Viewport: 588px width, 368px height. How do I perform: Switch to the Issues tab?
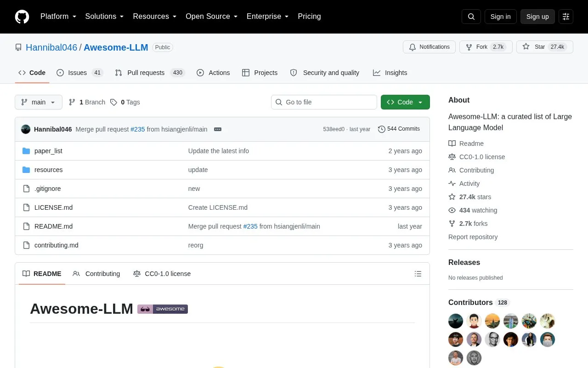pyautogui.click(x=80, y=73)
